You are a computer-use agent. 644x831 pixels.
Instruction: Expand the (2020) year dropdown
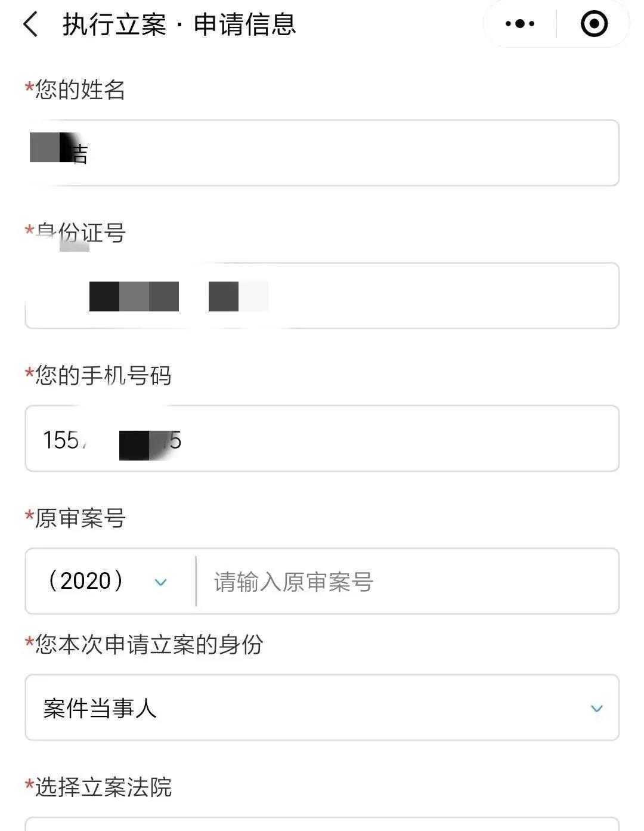tap(110, 581)
